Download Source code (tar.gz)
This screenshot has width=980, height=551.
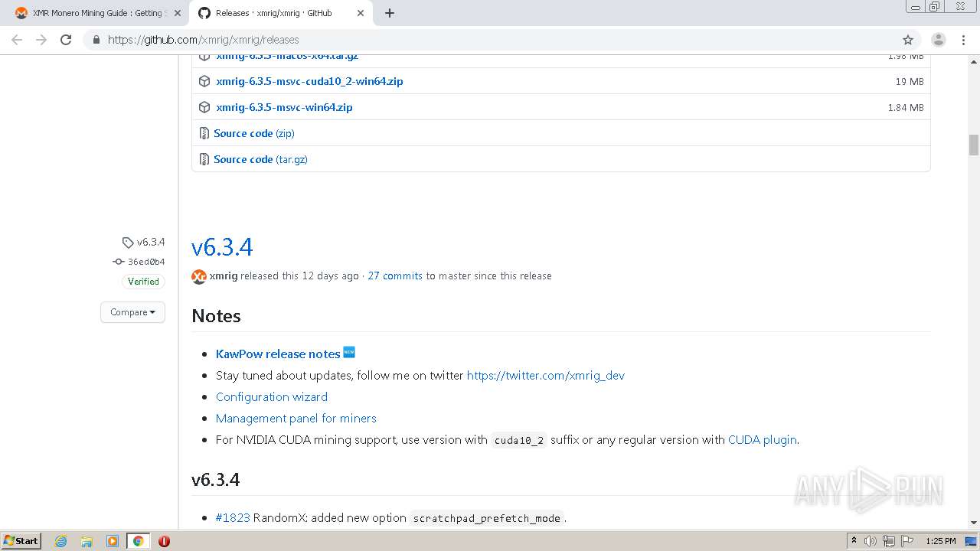(x=260, y=159)
